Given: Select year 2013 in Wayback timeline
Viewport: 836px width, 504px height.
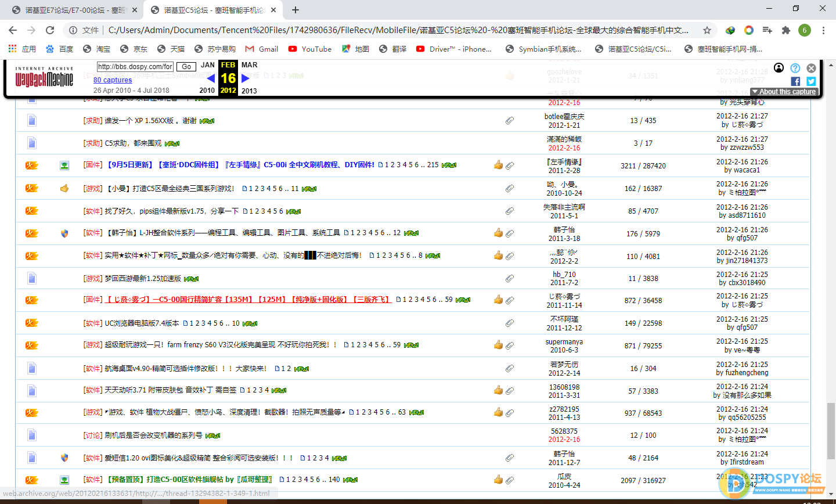Looking at the screenshot, I should pyautogui.click(x=249, y=91).
